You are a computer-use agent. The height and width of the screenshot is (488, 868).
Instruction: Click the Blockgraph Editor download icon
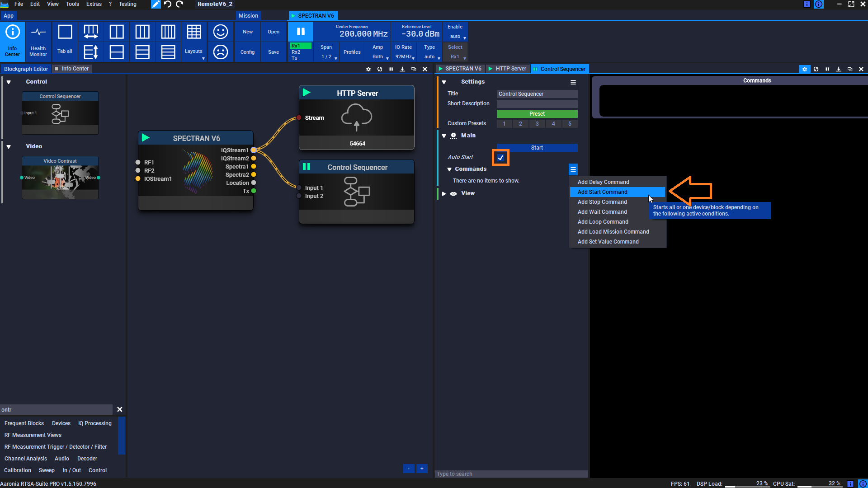point(402,69)
